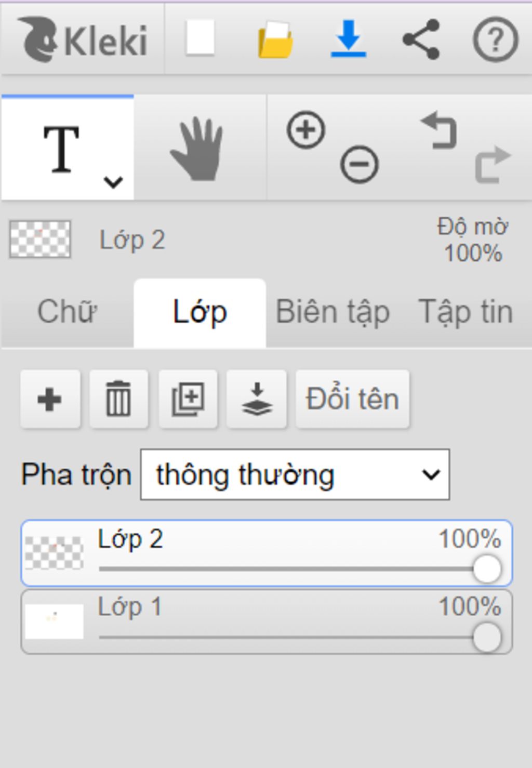Switch to the Chữ tab

tap(68, 312)
